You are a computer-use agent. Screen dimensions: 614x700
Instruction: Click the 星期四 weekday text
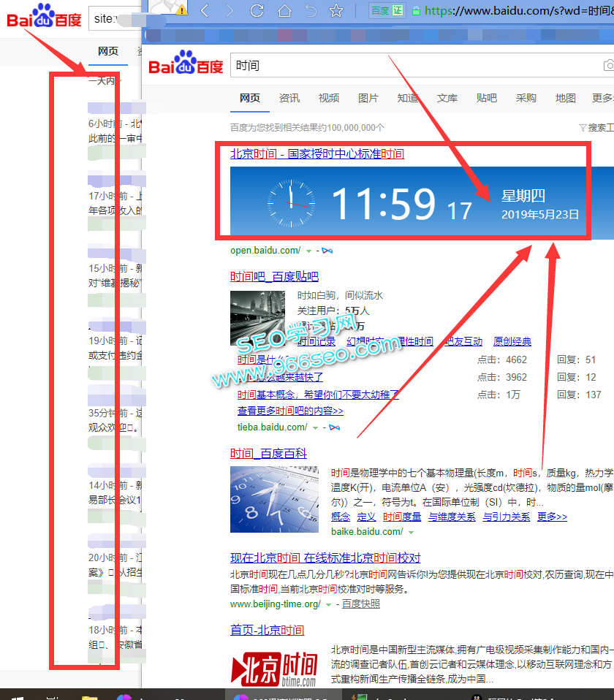(x=523, y=196)
